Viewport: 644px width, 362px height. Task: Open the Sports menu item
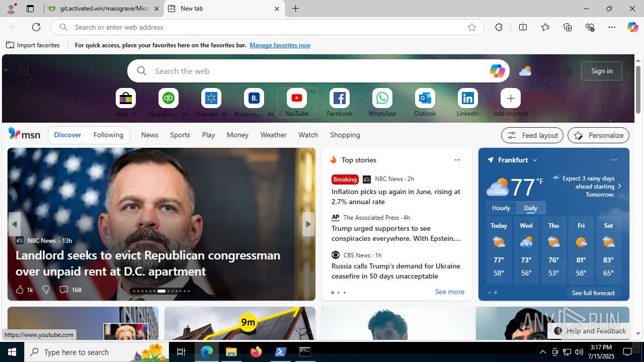tap(180, 135)
